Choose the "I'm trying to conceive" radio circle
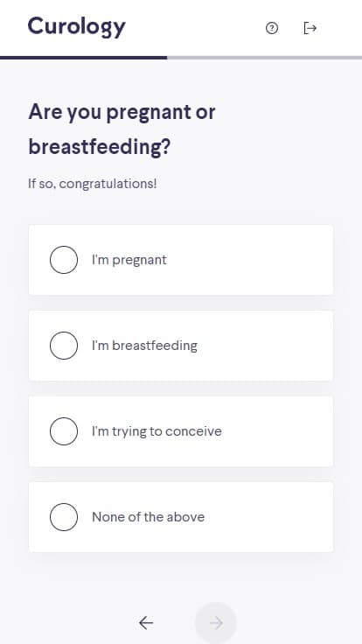This screenshot has width=362, height=644. click(x=64, y=431)
